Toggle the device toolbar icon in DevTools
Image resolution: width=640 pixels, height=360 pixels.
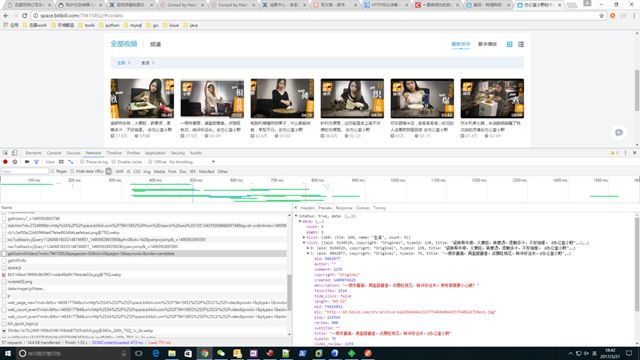click(14, 153)
